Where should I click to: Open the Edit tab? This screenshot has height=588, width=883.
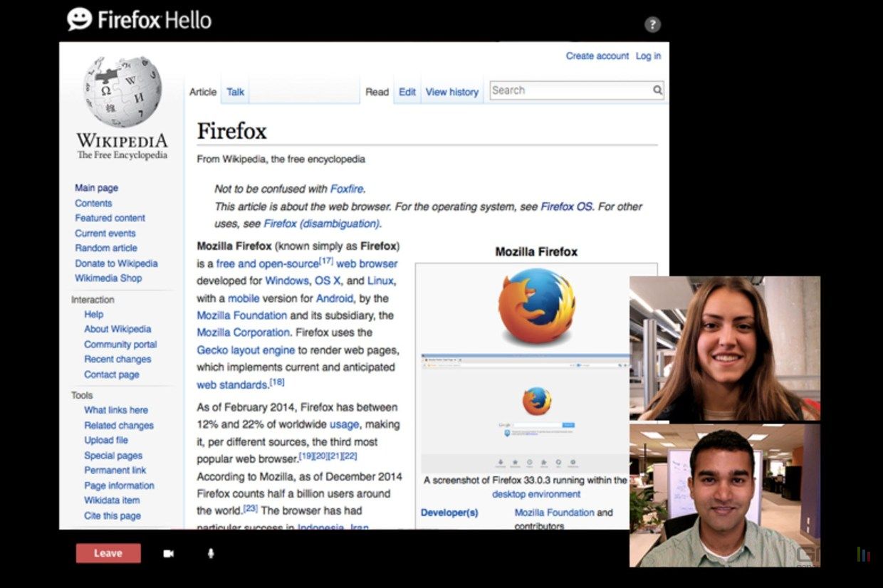407,92
